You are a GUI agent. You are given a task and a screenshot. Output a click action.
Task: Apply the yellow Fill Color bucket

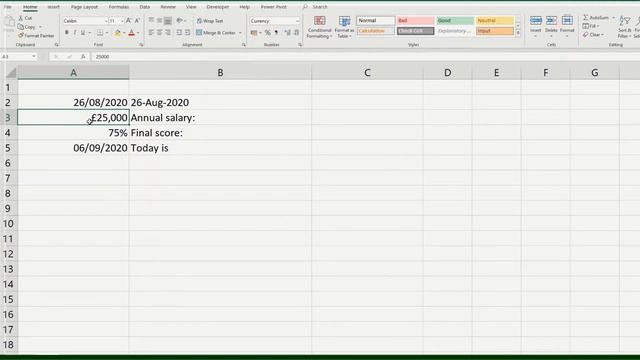click(x=118, y=33)
